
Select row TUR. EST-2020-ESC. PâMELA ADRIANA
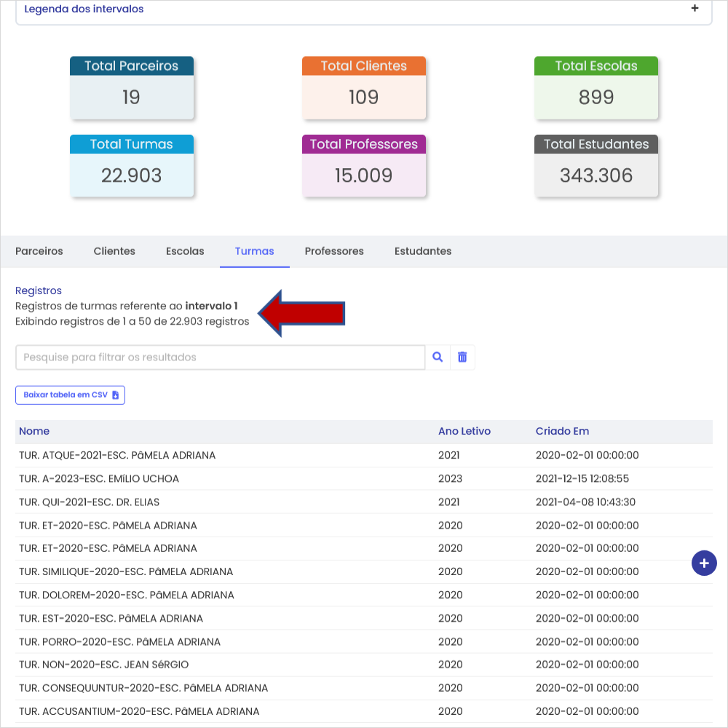point(364,618)
